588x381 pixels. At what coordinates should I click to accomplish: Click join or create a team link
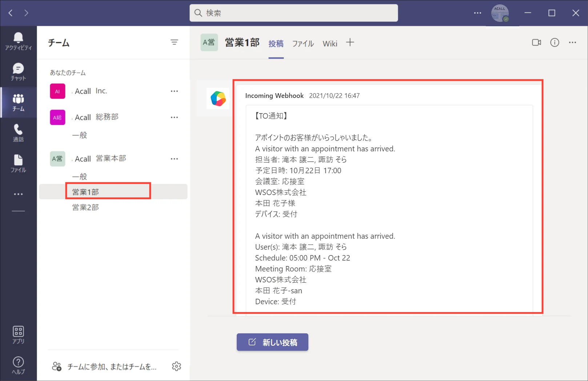[x=105, y=366]
